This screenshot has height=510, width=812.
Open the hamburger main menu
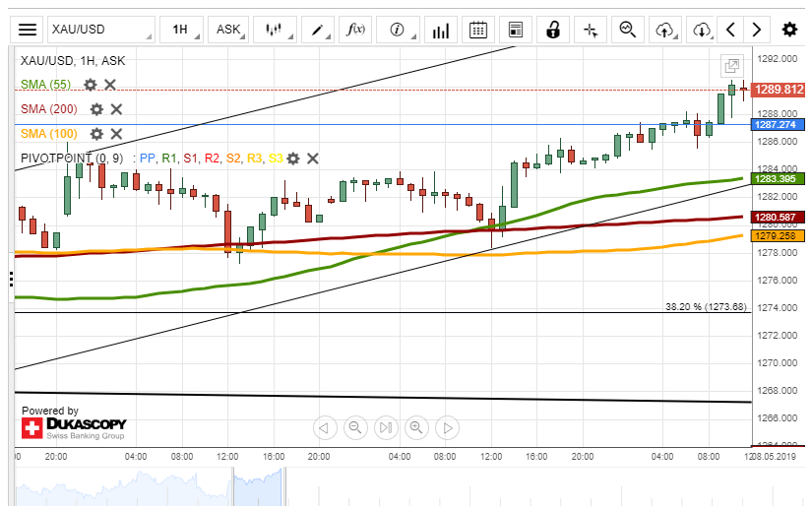28,30
